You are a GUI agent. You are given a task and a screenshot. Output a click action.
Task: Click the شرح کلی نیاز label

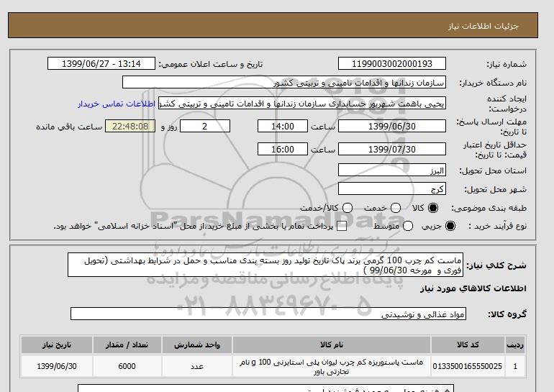(x=496, y=265)
